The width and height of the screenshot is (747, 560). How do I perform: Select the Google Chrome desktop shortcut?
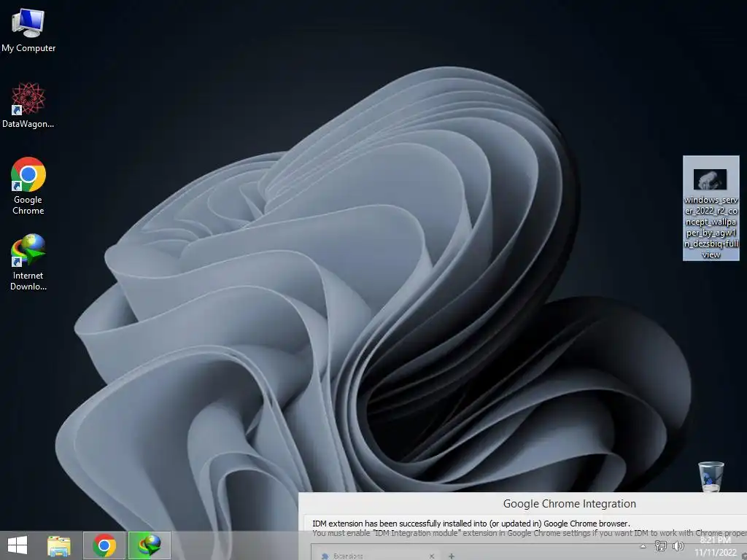[x=28, y=186]
